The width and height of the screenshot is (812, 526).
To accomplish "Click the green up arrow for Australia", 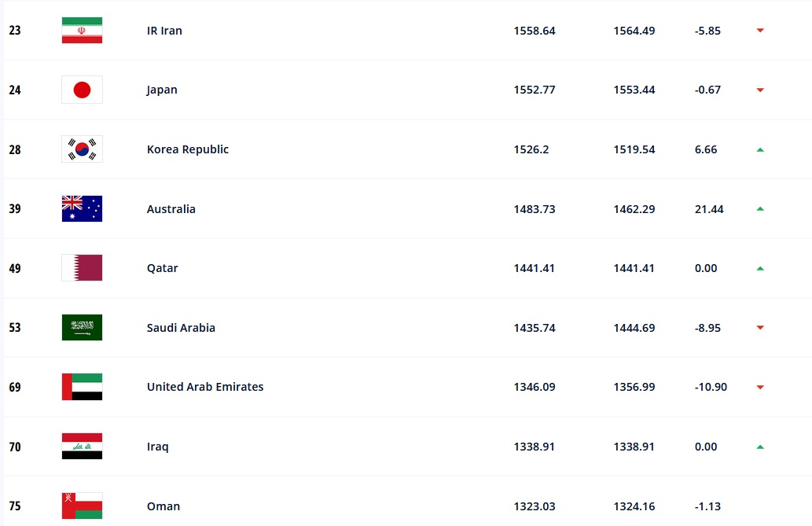I will tap(760, 209).
